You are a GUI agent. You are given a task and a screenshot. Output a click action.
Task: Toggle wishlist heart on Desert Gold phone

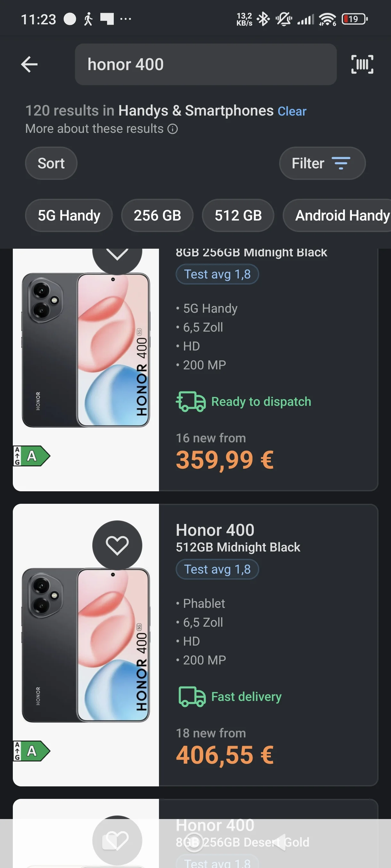(117, 840)
